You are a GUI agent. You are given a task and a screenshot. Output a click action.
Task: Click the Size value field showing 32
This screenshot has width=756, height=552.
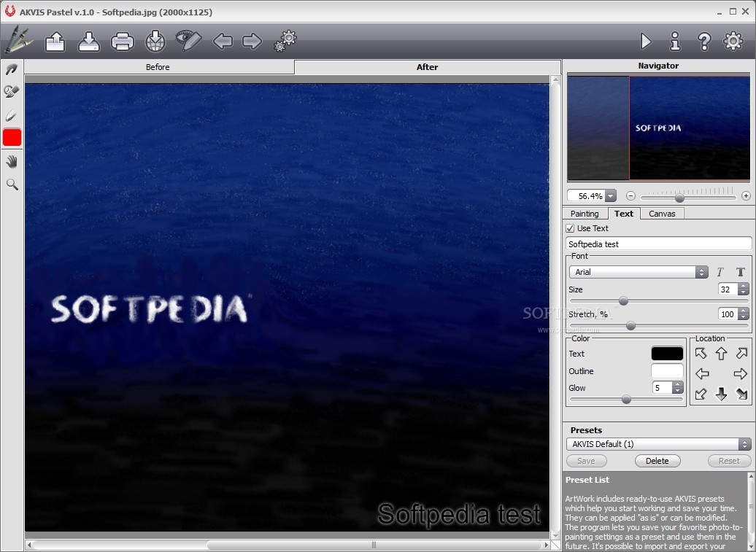[x=728, y=289]
